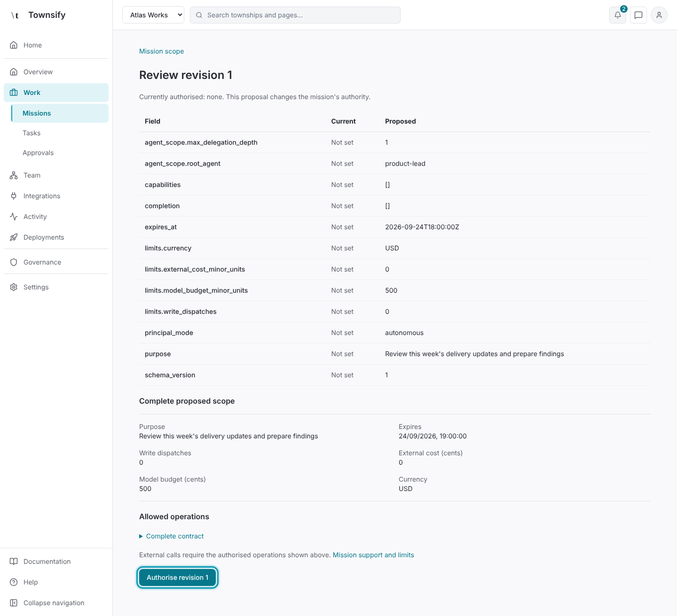This screenshot has width=677, height=616.
Task: Click the Current column header
Action: coord(344,121)
